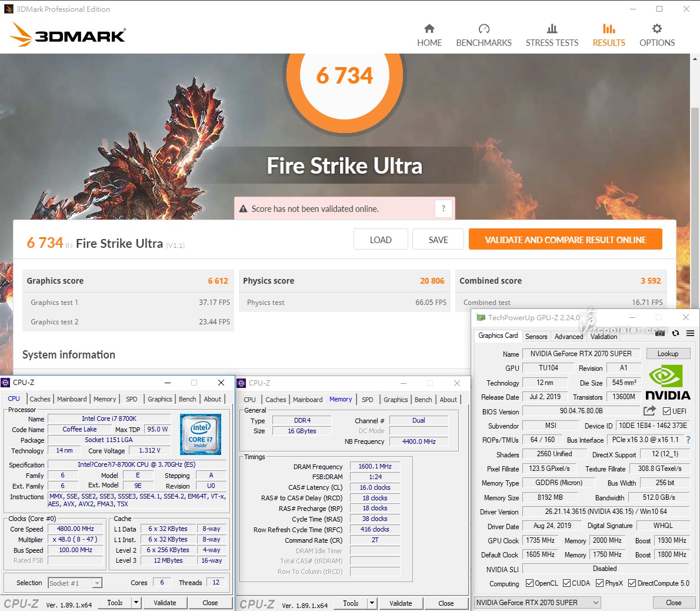Click the BIOS Version share icon in GPU-Z

[649, 411]
